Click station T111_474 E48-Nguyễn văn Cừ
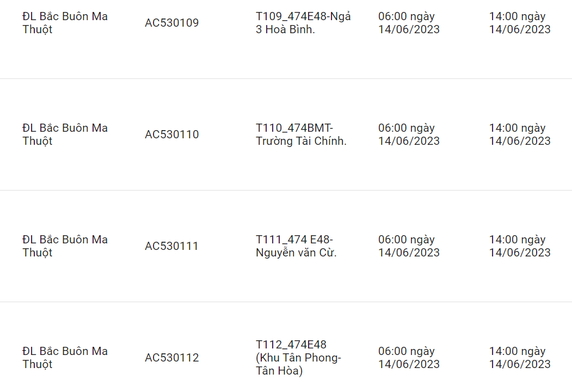Screen dimensions: 572x392 [x=296, y=246]
